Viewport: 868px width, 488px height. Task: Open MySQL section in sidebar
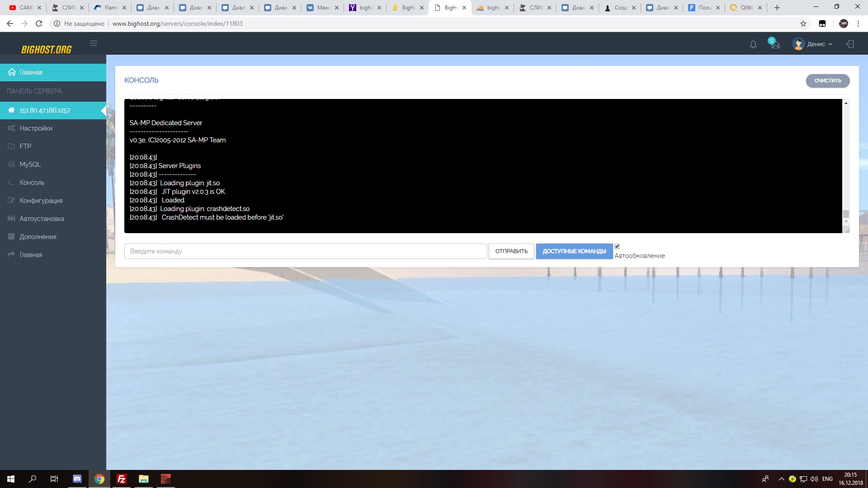(53, 164)
